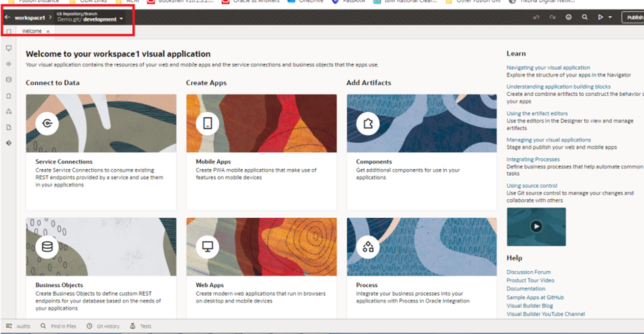Screen dimensions: 644x334
Task: Play the Learn video thumbnail
Action: tap(536, 227)
